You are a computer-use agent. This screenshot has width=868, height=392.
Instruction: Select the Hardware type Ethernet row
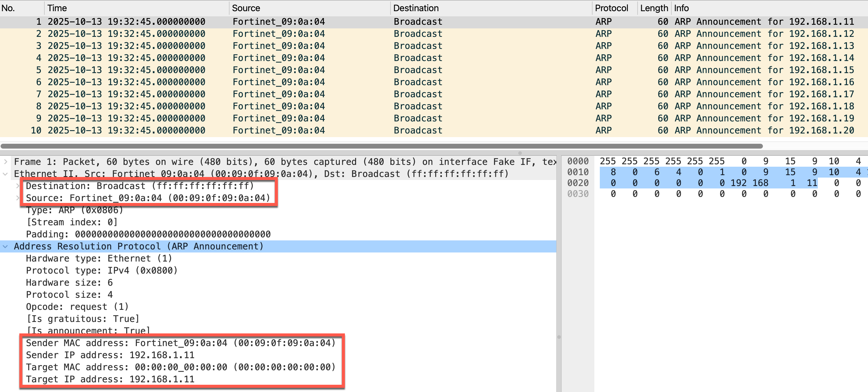pos(99,259)
